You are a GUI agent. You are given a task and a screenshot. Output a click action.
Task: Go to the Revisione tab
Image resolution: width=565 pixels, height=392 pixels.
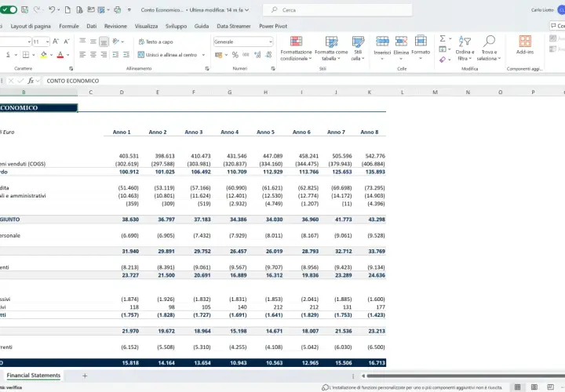(x=115, y=26)
